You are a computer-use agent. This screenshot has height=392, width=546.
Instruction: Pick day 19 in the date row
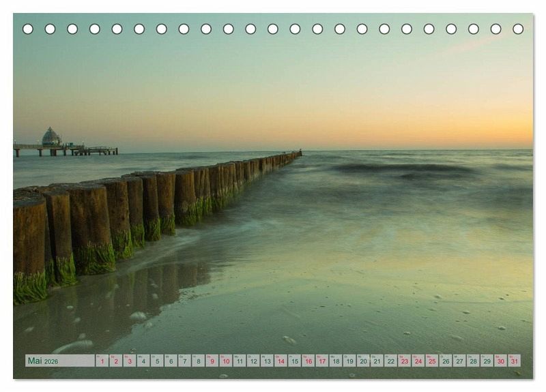coord(349,361)
